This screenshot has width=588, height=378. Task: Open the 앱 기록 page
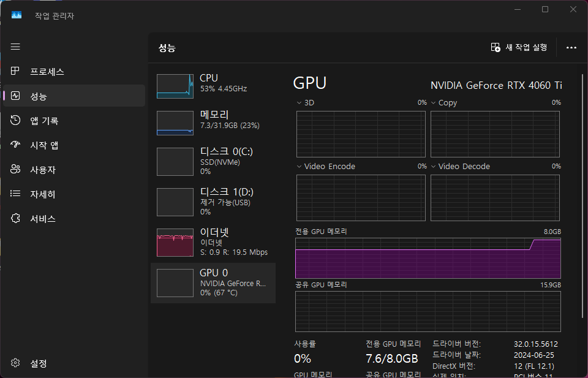74,120
